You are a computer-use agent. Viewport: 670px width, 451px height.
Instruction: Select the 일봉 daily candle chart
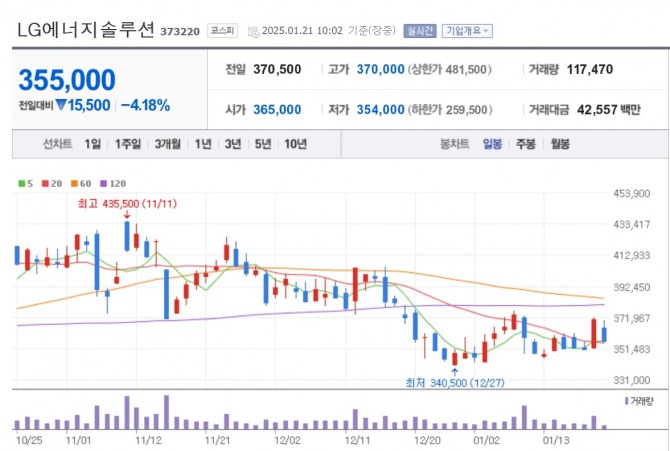point(492,144)
